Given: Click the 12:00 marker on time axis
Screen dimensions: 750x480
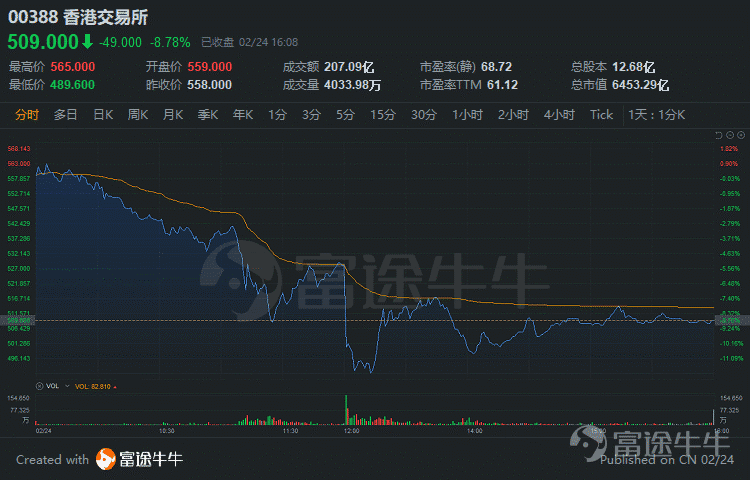Looking at the screenshot, I should 351,431.
